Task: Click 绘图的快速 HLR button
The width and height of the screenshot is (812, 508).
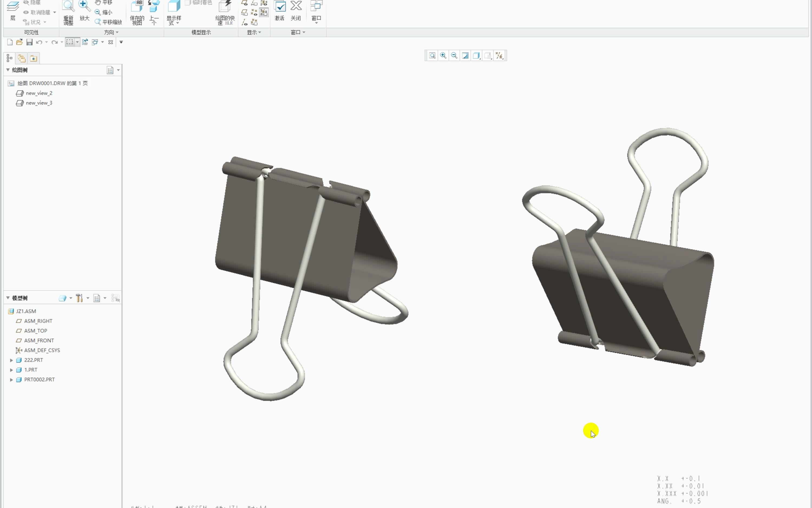Action: coord(225,13)
